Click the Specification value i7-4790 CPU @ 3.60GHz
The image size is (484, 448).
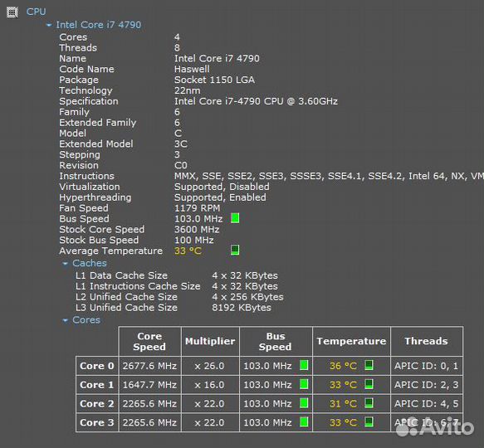[256, 101]
